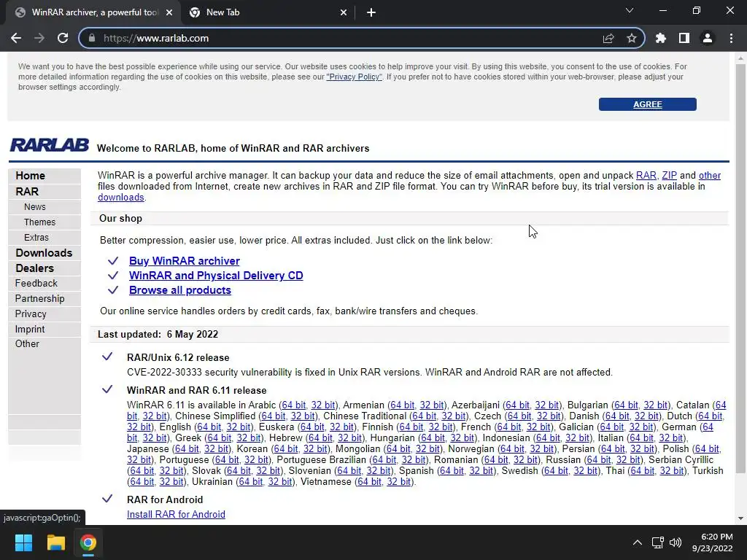Open Privacy sidebar item
The height and width of the screenshot is (560, 747).
pos(31,314)
